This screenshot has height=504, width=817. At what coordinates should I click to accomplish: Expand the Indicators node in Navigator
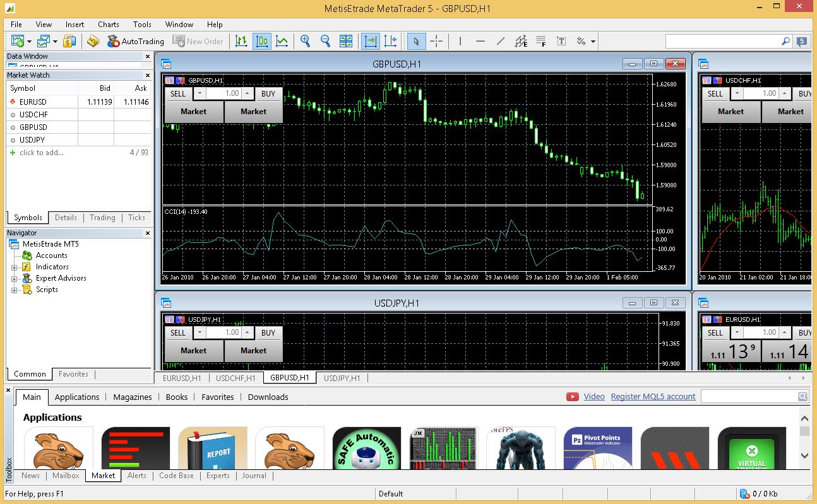[x=14, y=267]
